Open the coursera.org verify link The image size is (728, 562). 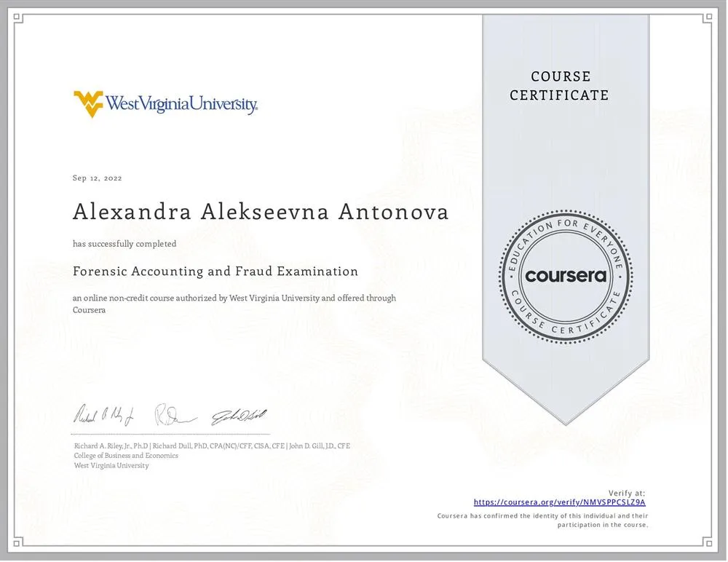(559, 502)
